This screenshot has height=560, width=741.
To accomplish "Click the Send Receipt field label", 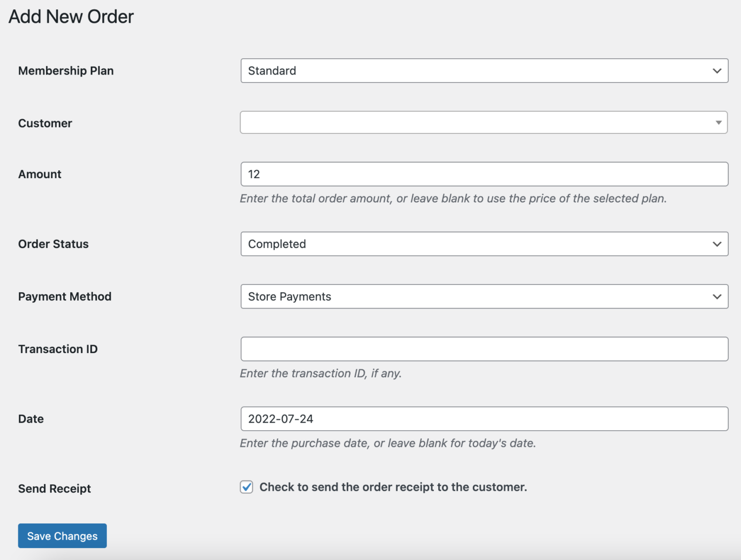I will [x=54, y=488].
